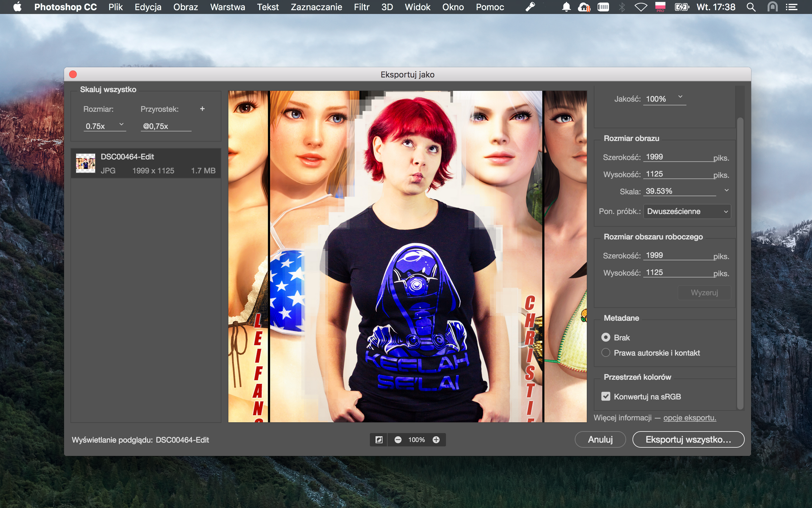Open Spotlight search in menu bar
This screenshot has width=812, height=508.
tap(751, 7)
